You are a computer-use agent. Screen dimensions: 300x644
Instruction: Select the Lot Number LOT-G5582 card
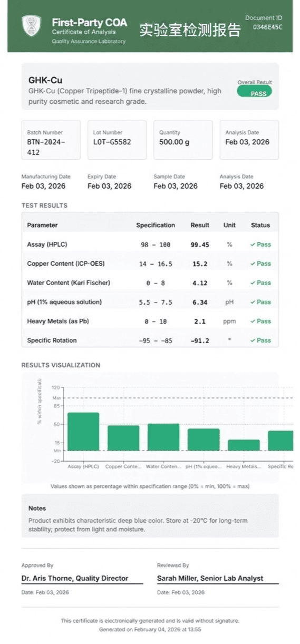[117, 140]
